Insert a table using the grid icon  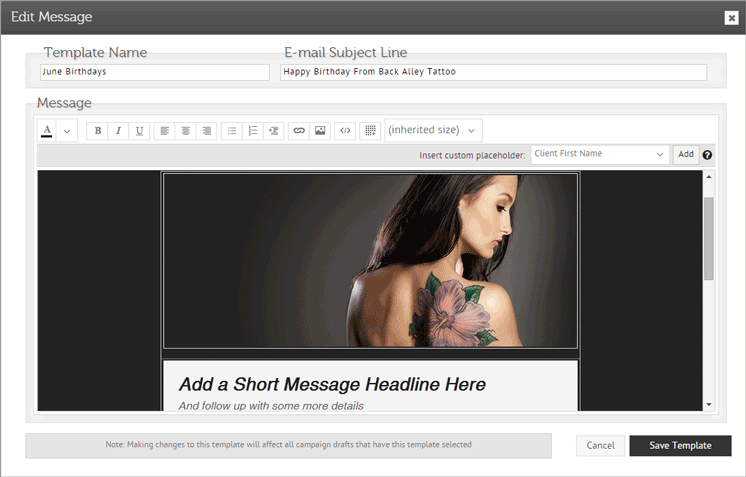point(370,131)
